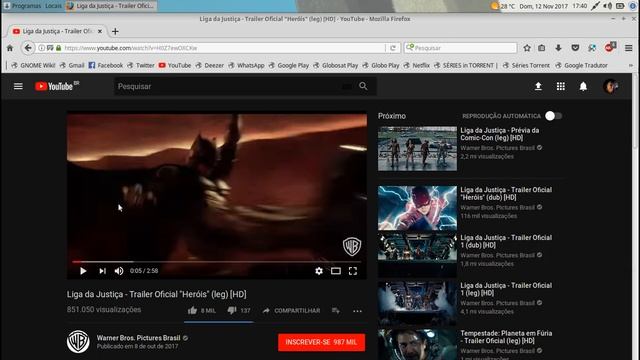Open Trailer Oficial 1 (dub) title link

pyautogui.click(x=506, y=241)
